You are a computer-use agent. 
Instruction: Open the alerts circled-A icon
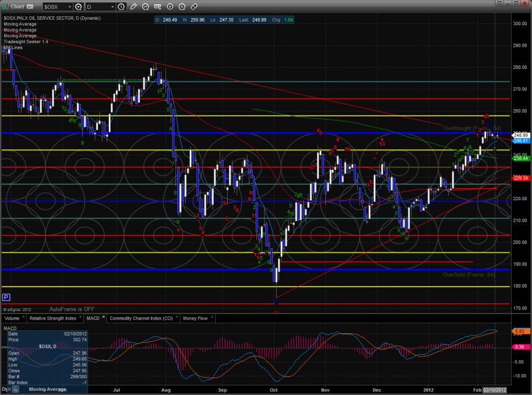coord(182,7)
